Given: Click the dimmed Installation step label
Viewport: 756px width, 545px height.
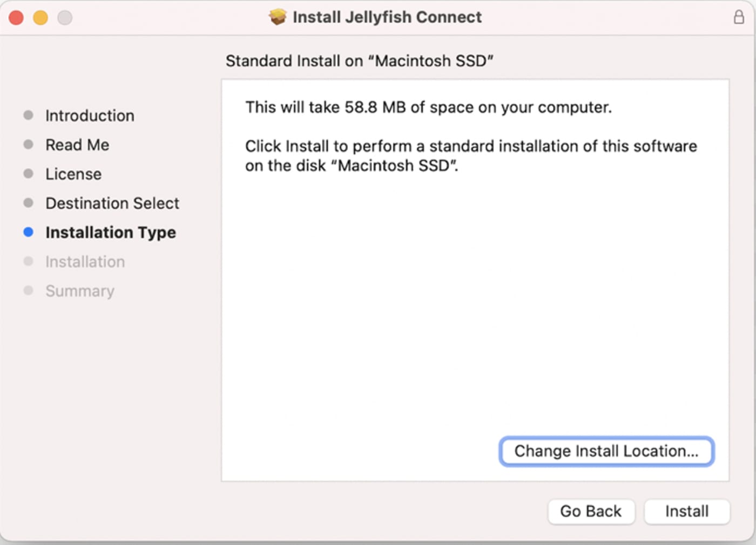Looking at the screenshot, I should (85, 262).
